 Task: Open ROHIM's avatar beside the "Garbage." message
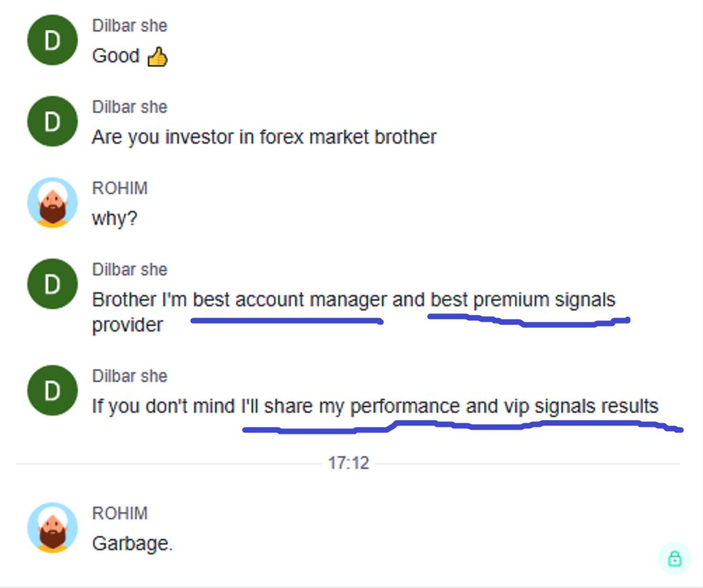pyautogui.click(x=52, y=527)
